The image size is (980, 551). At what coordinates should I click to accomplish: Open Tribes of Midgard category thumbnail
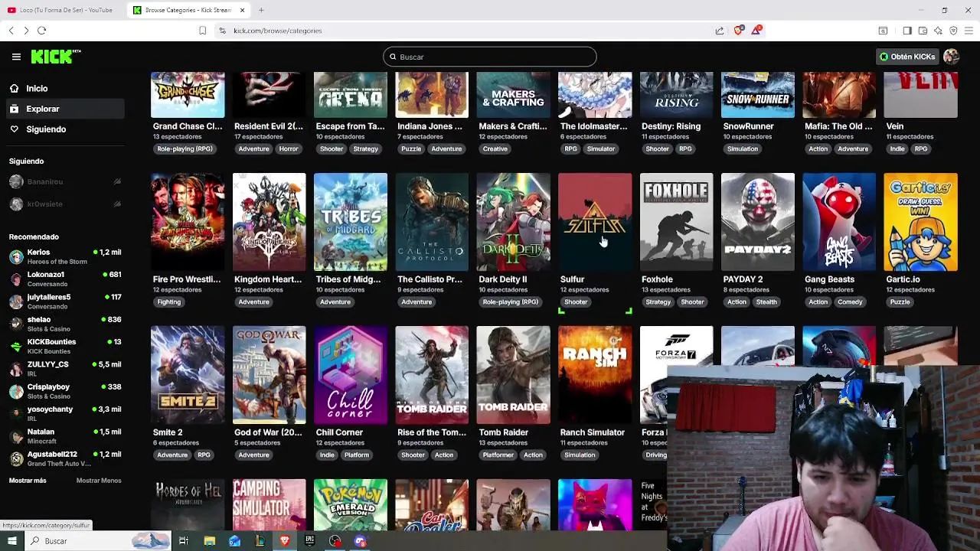coord(351,222)
